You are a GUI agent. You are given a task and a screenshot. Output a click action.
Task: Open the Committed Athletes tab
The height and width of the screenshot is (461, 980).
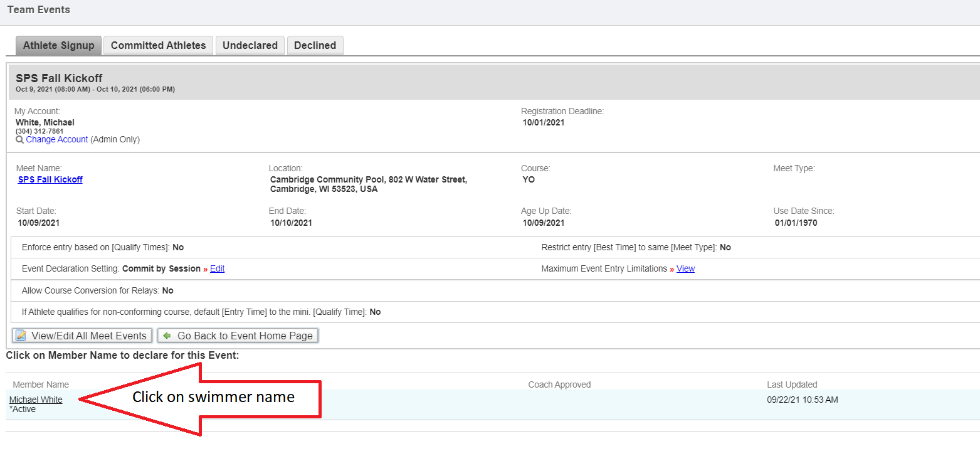pyautogui.click(x=158, y=45)
